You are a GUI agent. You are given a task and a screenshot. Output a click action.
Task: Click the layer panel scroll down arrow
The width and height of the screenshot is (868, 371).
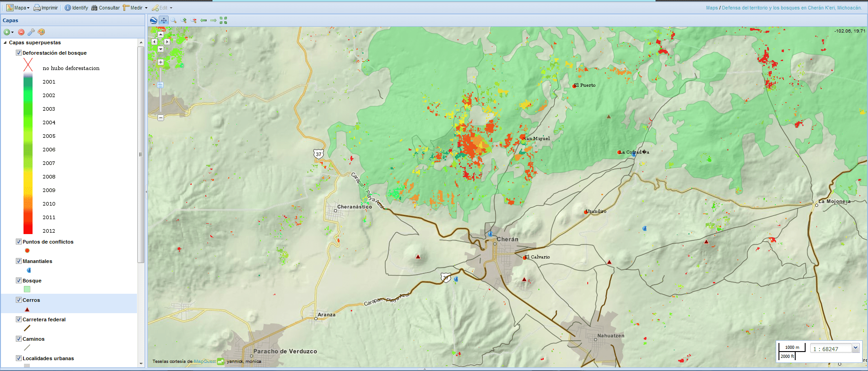click(x=141, y=363)
